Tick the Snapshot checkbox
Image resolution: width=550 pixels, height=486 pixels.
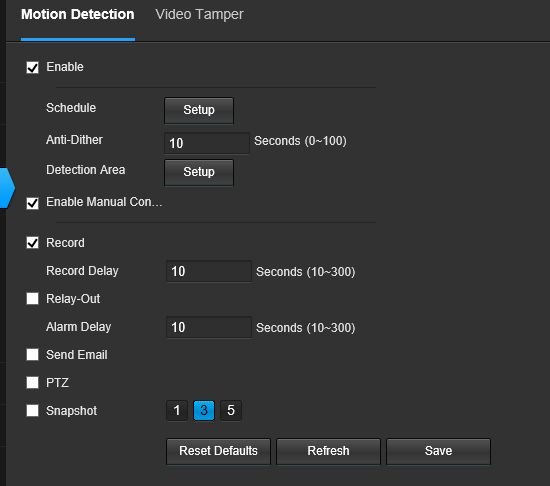pyautogui.click(x=33, y=410)
